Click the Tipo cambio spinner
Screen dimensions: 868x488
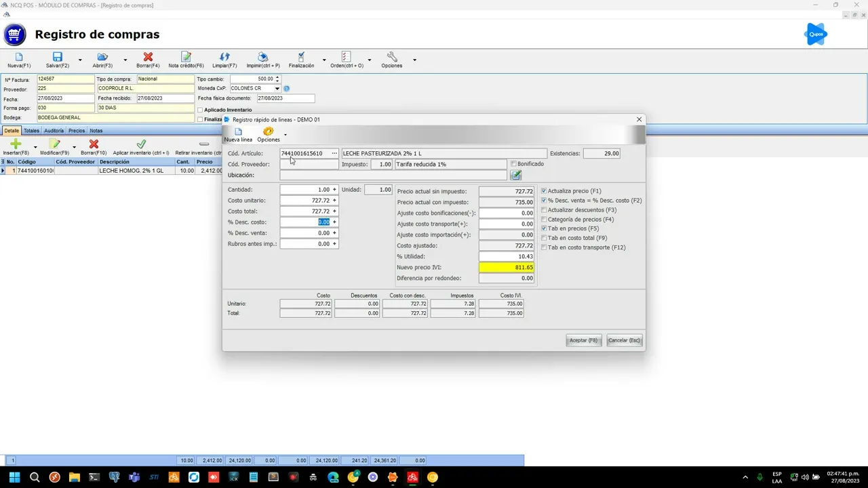pos(277,79)
